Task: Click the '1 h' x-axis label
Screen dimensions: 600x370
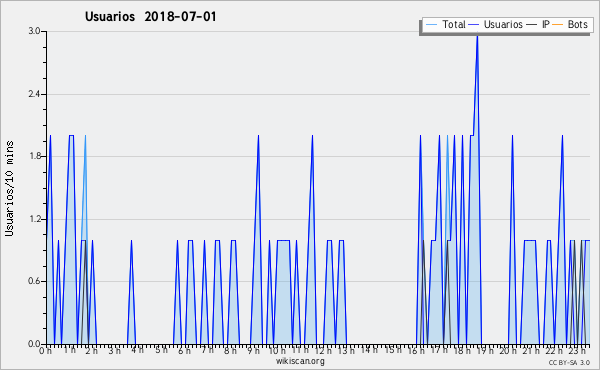Action: point(70,350)
